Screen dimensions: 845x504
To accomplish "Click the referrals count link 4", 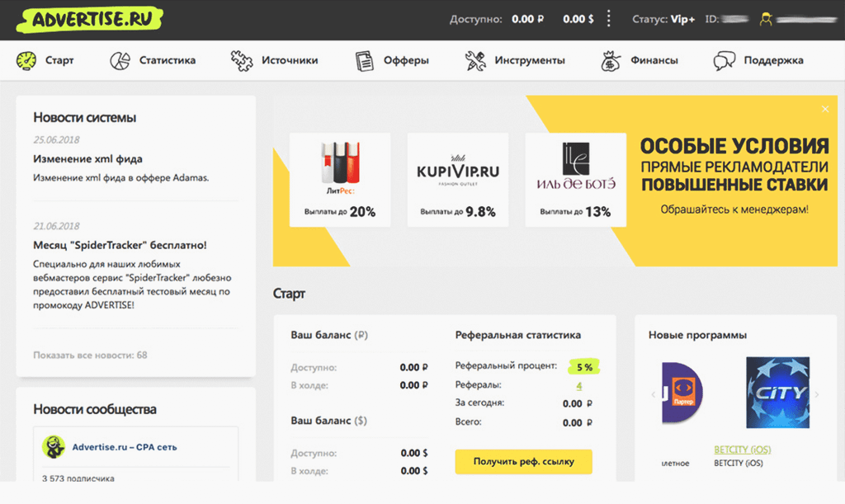I will pyautogui.click(x=579, y=385).
